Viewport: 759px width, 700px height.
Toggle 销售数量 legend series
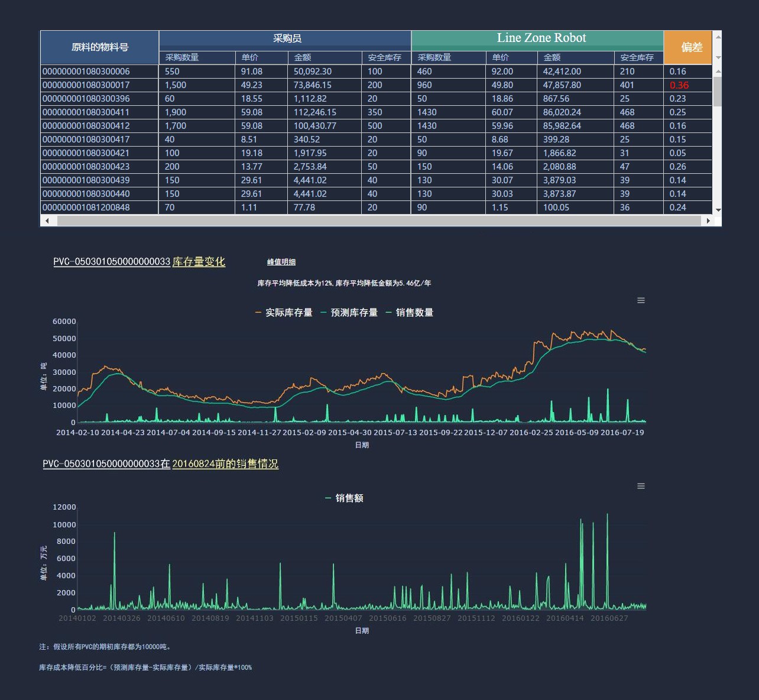(x=410, y=312)
